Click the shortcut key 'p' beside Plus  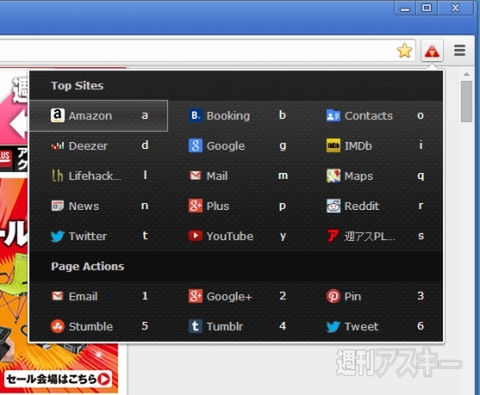[282, 206]
